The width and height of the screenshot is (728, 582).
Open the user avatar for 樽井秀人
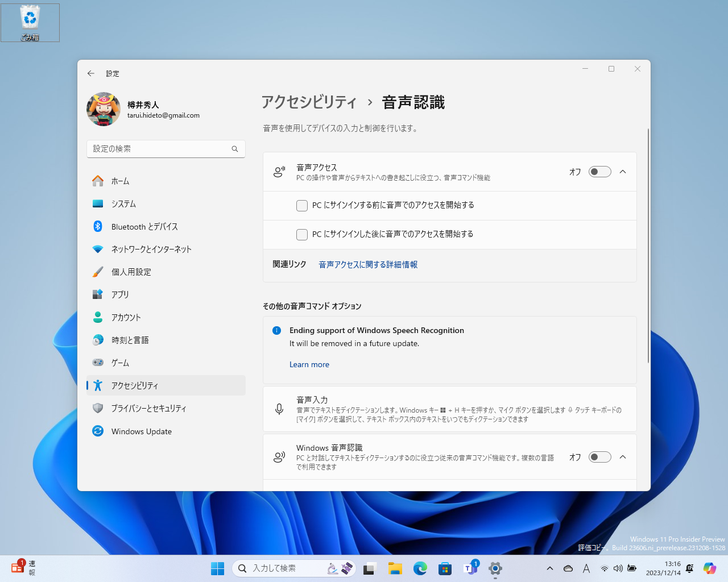[104, 109]
